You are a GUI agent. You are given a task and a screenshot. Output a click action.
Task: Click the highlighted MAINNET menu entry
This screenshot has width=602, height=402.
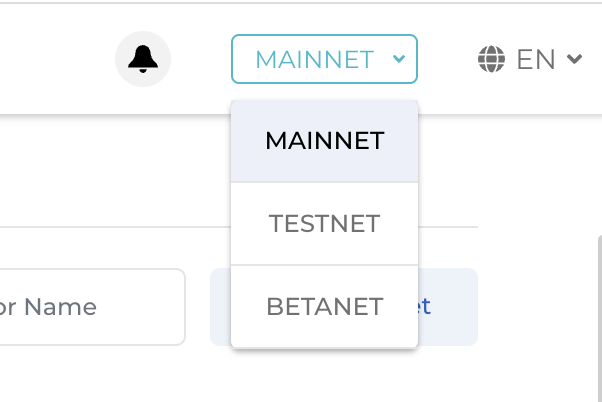[x=324, y=141]
